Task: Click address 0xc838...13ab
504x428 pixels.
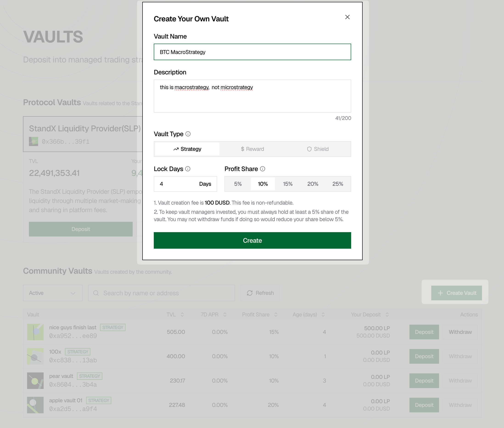Action: (x=73, y=360)
